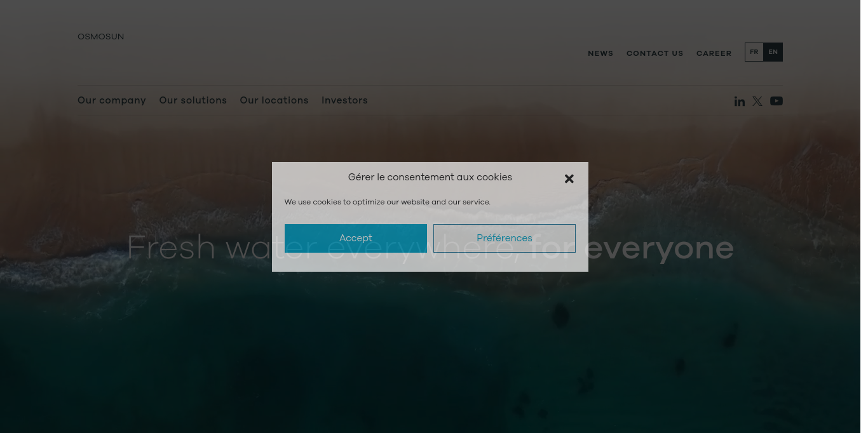Open the Our locations menu
The height and width of the screenshot is (433, 868).
[274, 100]
